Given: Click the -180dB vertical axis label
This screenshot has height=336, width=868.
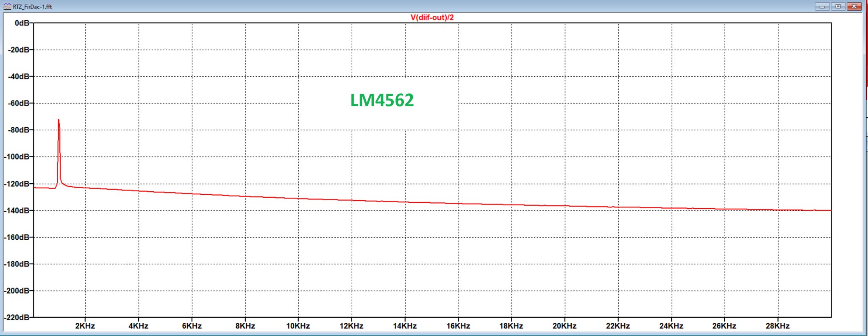Looking at the screenshot, I should [x=17, y=264].
